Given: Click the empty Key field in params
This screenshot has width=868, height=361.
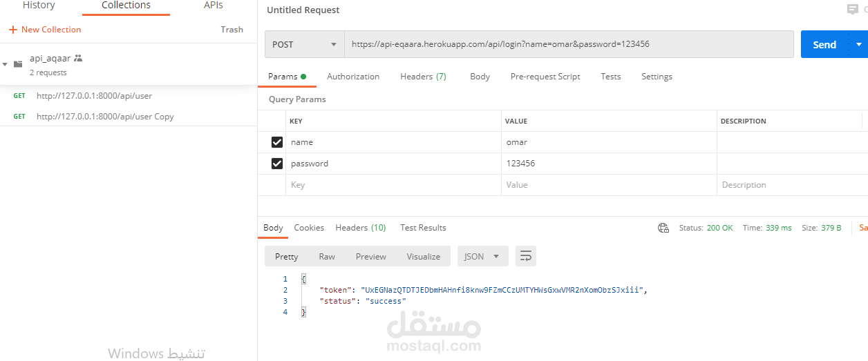Looking at the screenshot, I should pos(393,185).
